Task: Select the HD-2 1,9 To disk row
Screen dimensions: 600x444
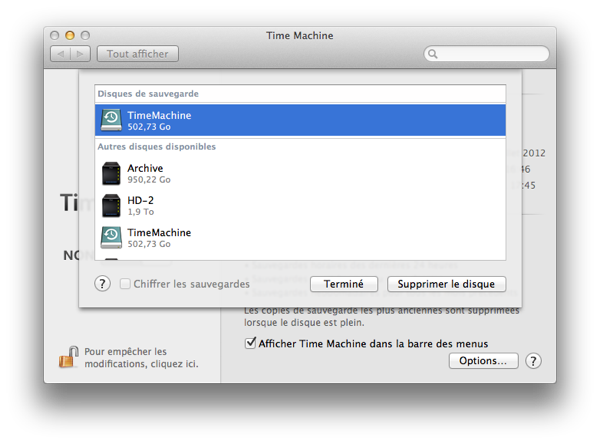Action: click(x=300, y=205)
